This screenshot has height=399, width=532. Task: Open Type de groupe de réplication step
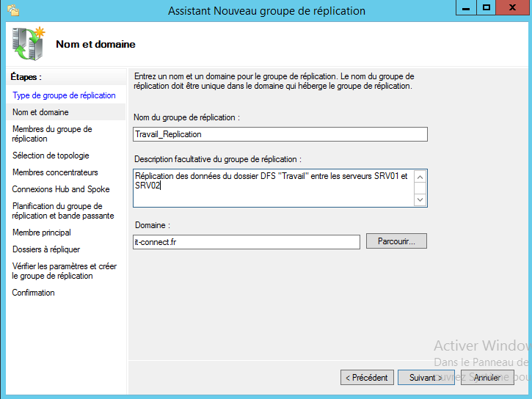64,95
